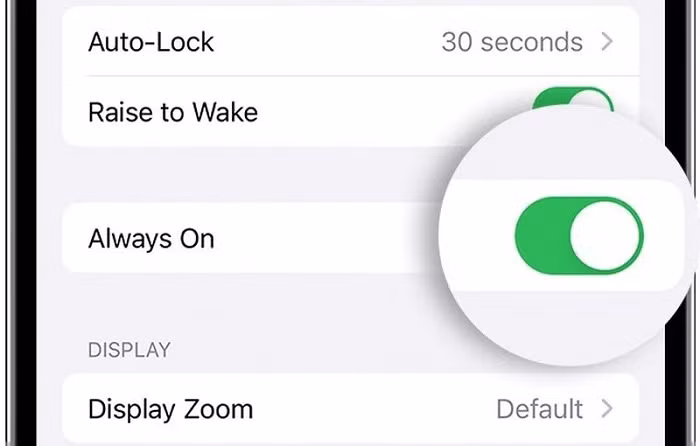Disable the Raise to Wake switch
The height and width of the screenshot is (446, 700).
point(572,100)
